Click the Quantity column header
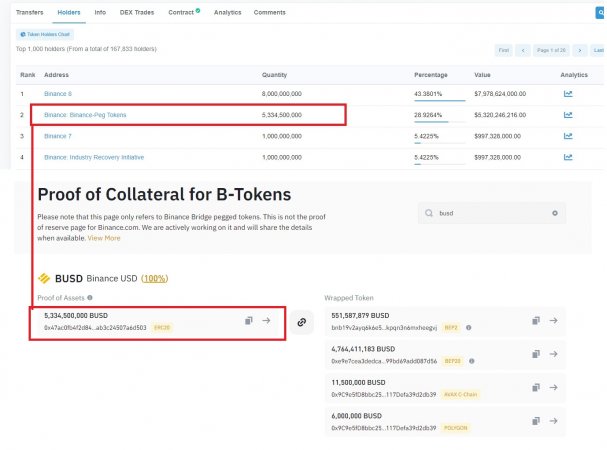The height and width of the screenshot is (450, 607). click(x=274, y=75)
